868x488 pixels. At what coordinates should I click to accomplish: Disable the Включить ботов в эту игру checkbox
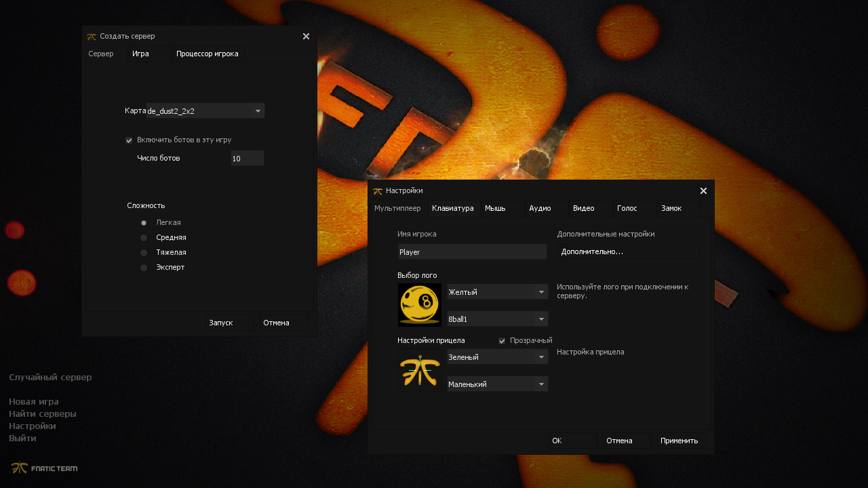click(129, 140)
